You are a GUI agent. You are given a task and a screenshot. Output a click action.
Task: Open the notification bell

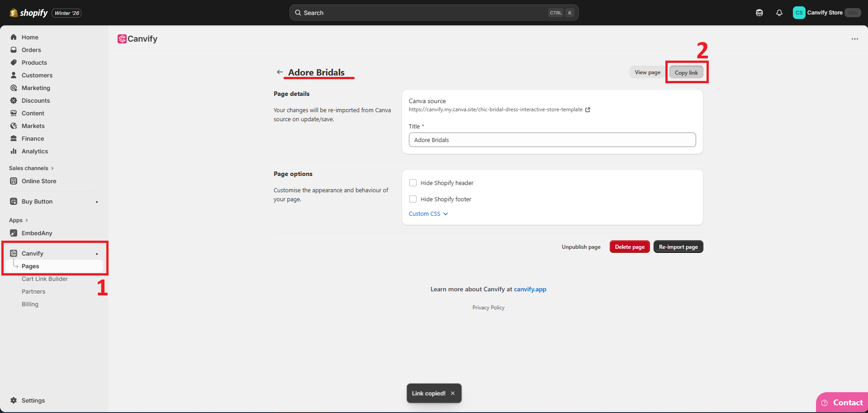(x=779, y=13)
